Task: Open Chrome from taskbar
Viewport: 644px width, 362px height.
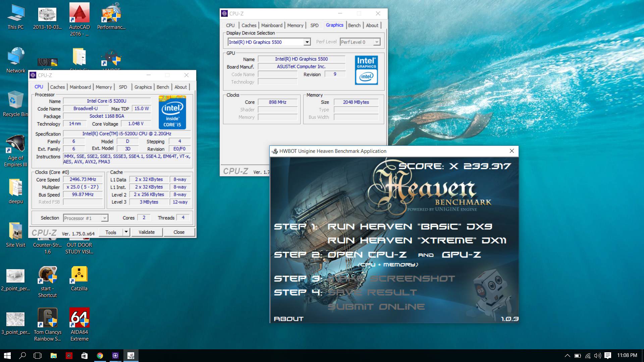Action: (100, 356)
